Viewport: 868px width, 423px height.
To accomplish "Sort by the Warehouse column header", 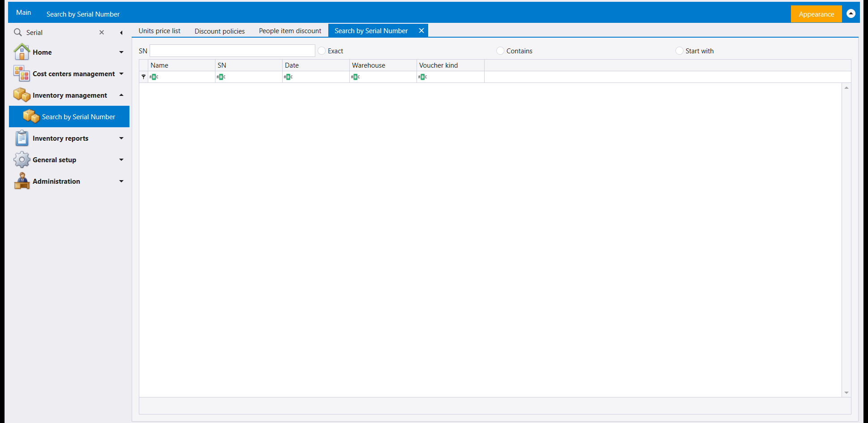I will (x=383, y=65).
